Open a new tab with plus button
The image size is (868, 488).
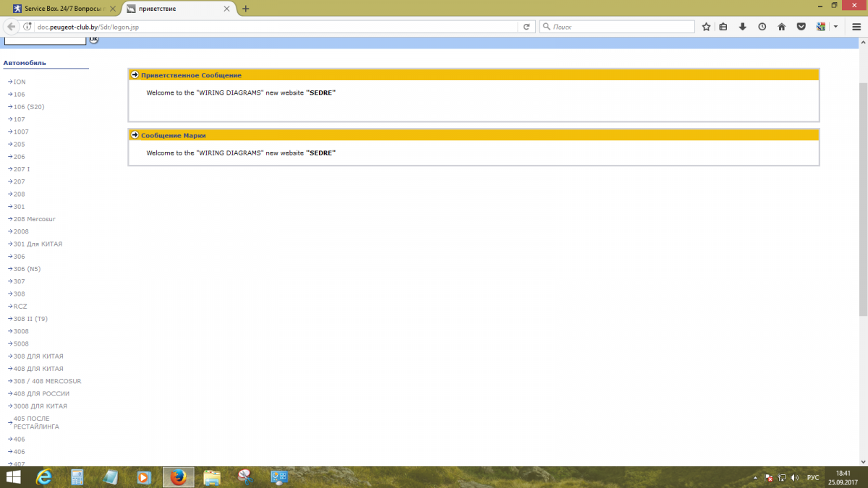(x=246, y=9)
